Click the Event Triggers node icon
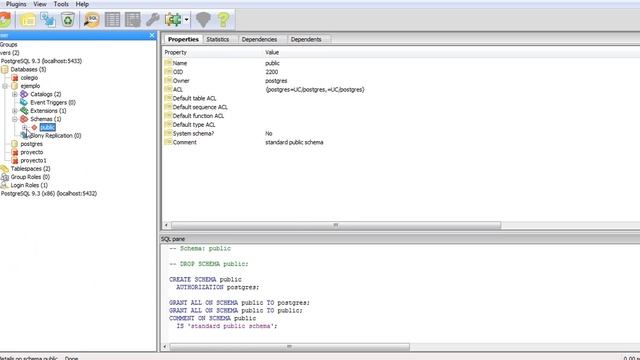 [x=24, y=102]
